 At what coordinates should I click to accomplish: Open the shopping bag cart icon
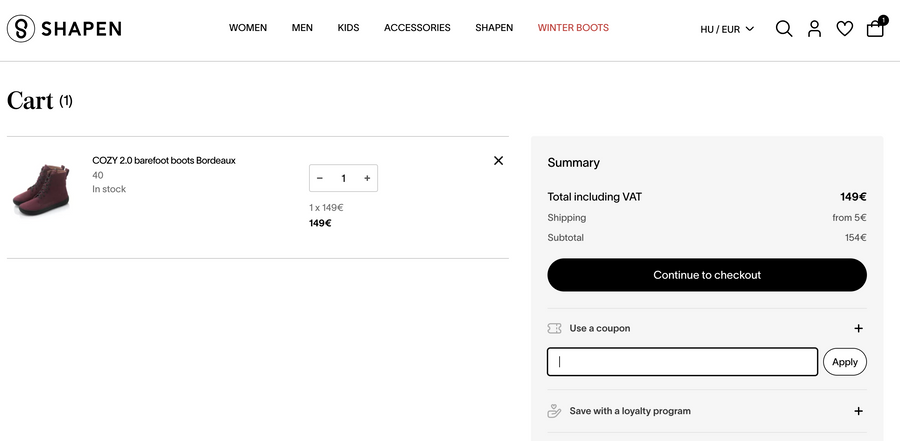[875, 29]
